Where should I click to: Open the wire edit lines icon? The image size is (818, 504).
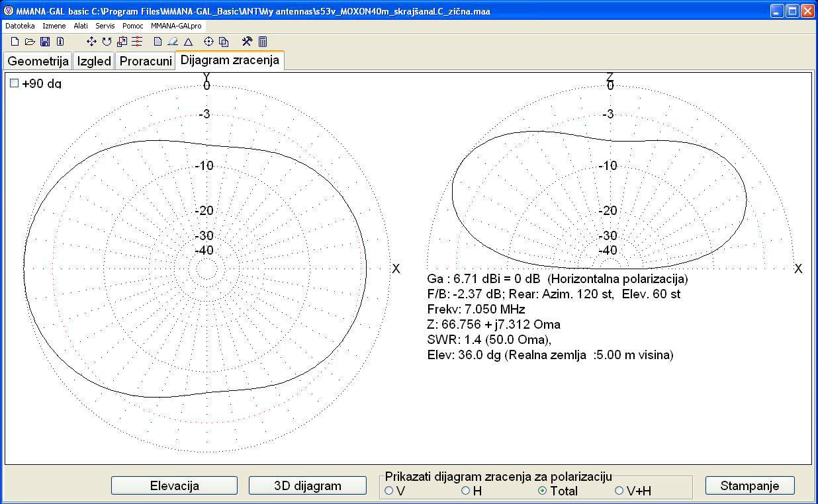[x=137, y=42]
